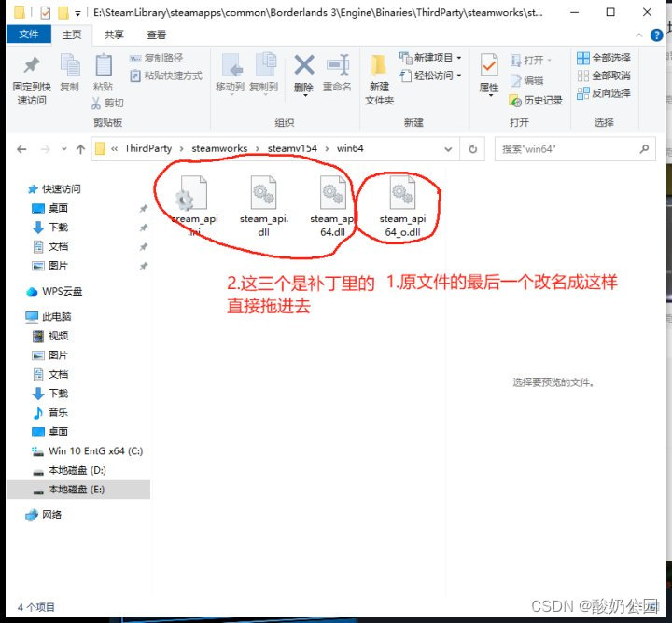The height and width of the screenshot is (623, 672).
Task: Click Paste shortcut (粘贴快捷方式) button
Action: point(166,76)
